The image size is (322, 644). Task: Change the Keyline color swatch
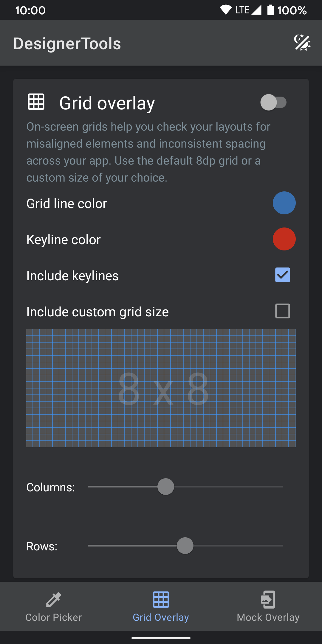click(x=284, y=239)
